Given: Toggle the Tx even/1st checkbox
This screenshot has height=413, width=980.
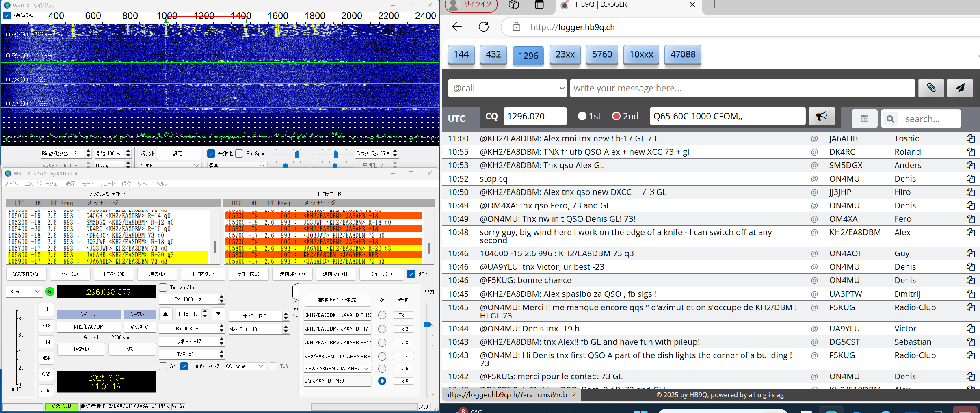Looking at the screenshot, I should 163,288.
